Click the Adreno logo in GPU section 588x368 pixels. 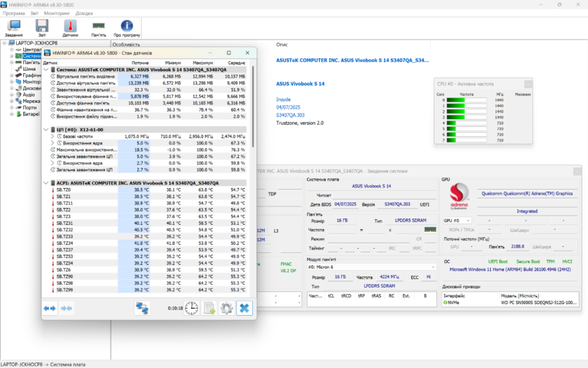pos(459,196)
